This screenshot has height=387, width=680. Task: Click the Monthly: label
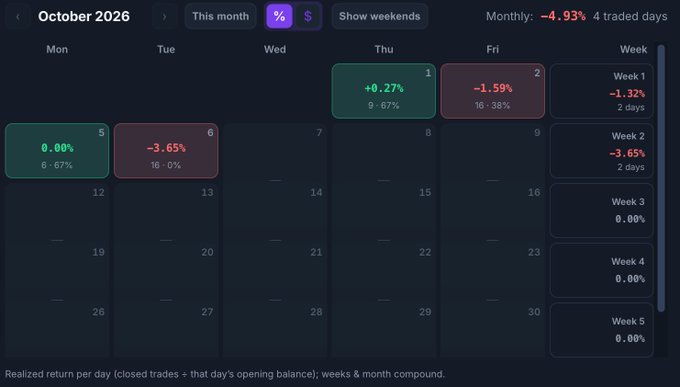510,16
